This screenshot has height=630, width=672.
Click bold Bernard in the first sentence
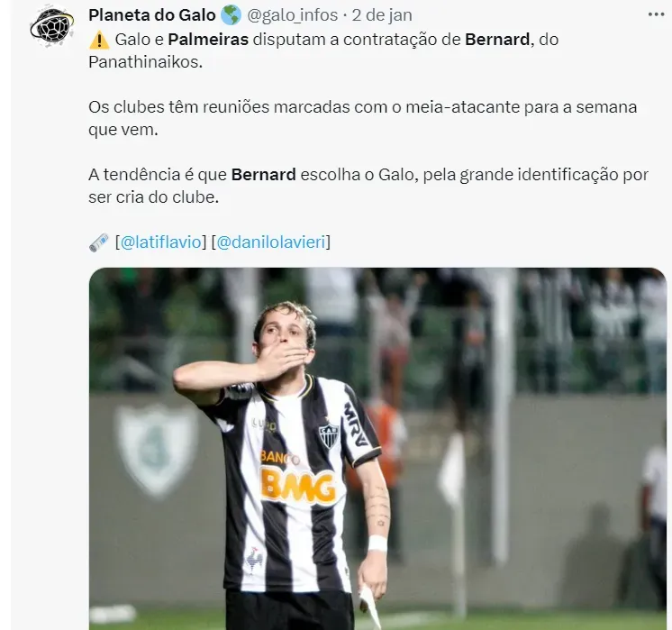coord(497,40)
